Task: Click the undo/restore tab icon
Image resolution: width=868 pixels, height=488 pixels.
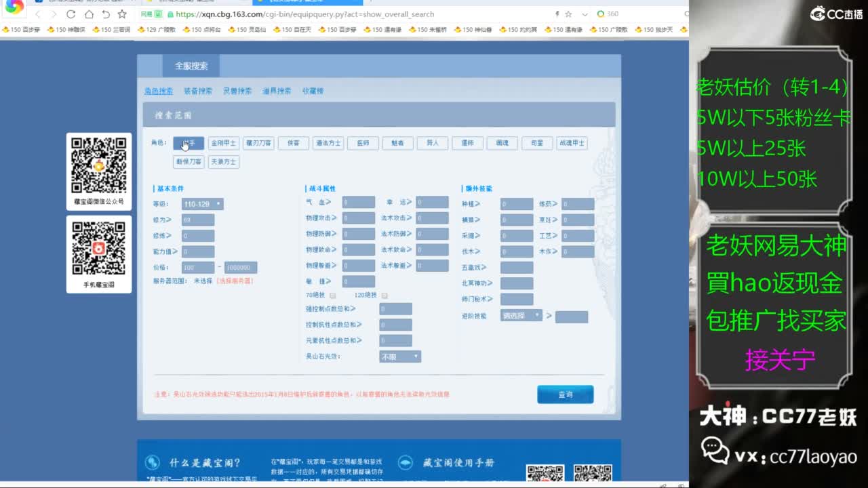Action: point(106,14)
